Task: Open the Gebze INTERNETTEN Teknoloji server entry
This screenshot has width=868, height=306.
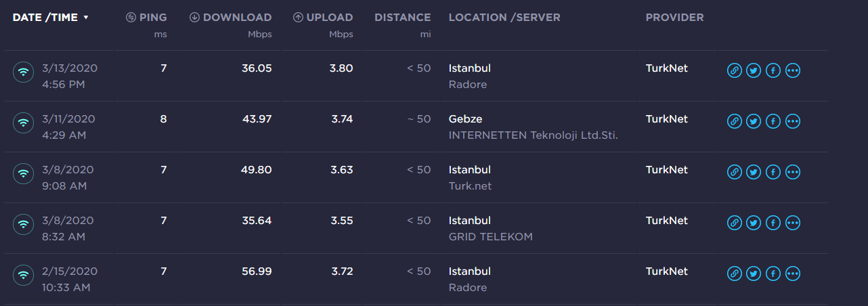Action: 534,127
